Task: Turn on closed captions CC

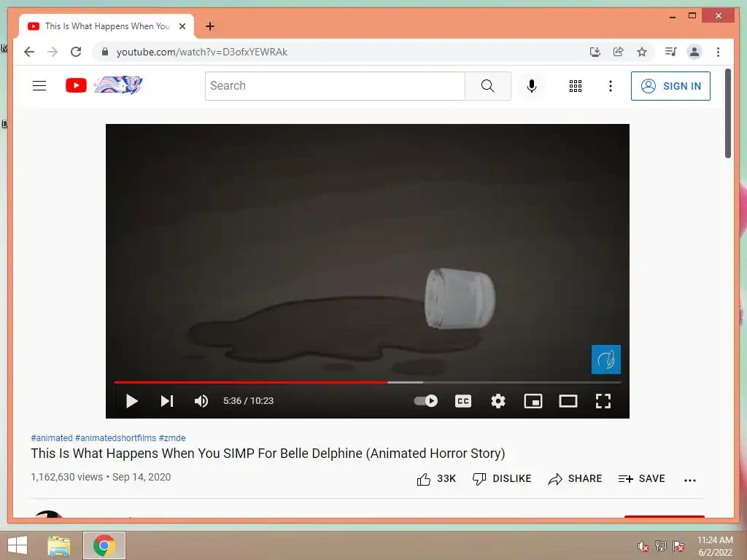Action: [463, 401]
